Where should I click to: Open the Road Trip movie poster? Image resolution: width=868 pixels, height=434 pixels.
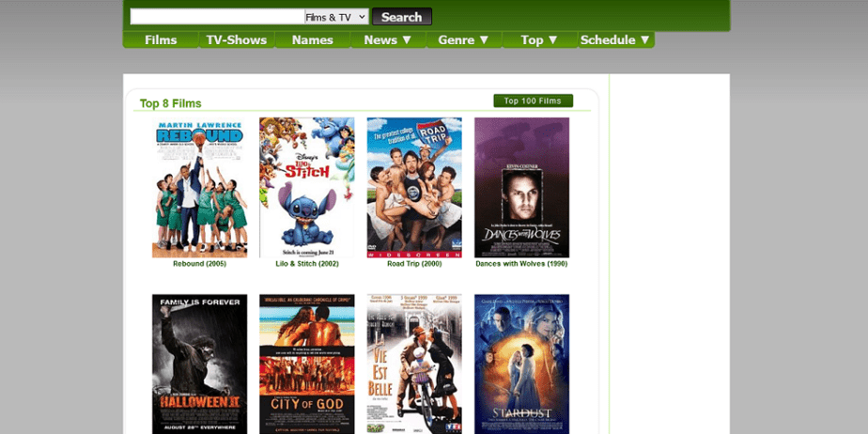click(414, 188)
